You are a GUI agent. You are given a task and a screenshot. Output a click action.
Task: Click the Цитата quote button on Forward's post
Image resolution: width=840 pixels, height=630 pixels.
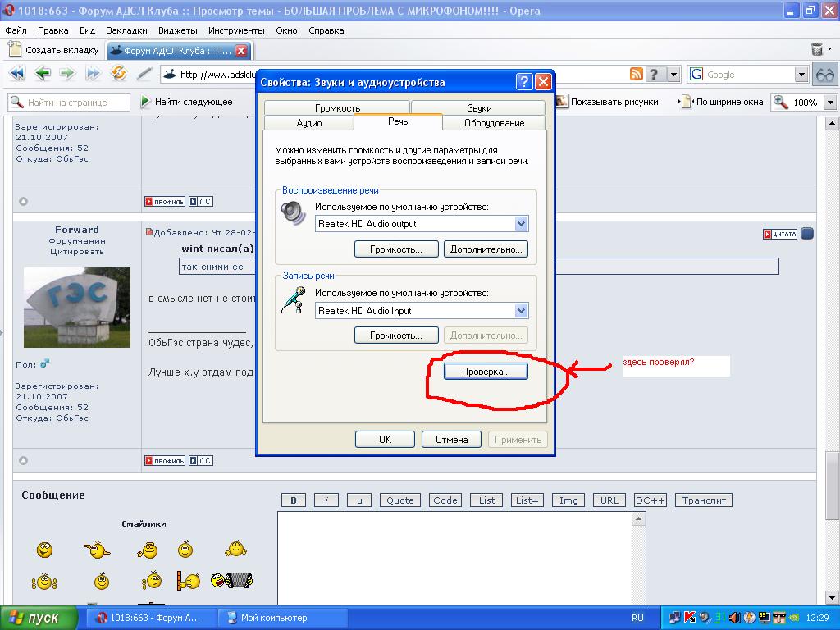tap(779, 234)
